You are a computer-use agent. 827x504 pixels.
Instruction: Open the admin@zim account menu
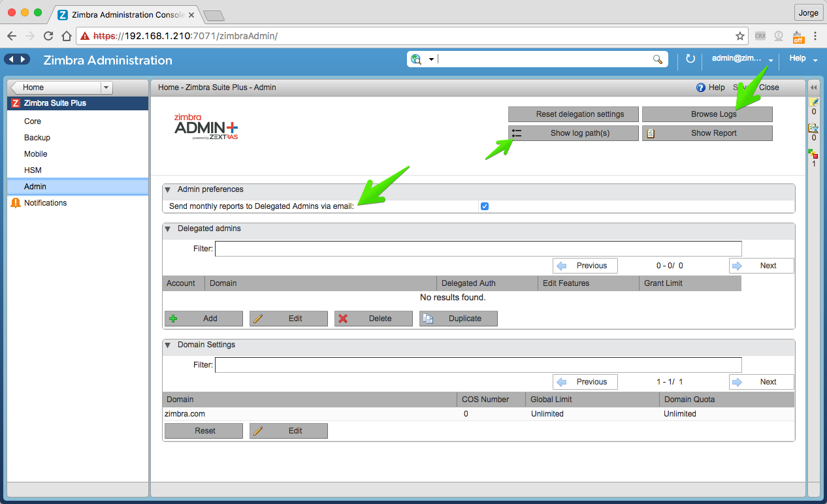(x=743, y=59)
